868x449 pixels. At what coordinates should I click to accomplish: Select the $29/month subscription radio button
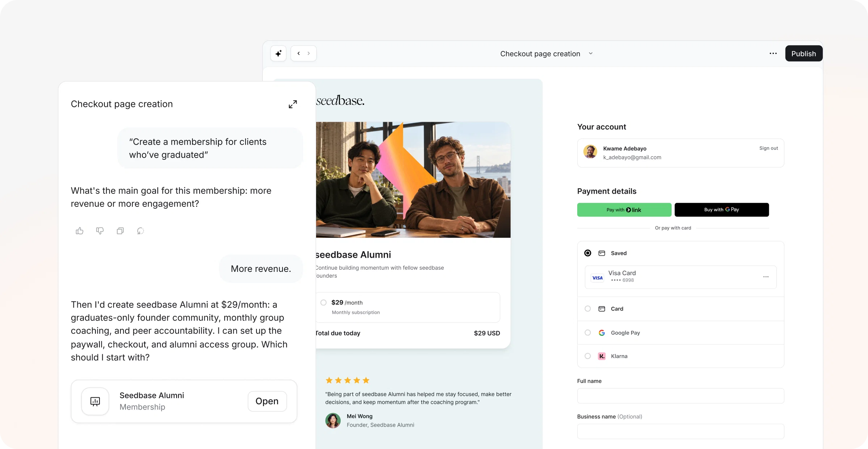click(x=323, y=303)
